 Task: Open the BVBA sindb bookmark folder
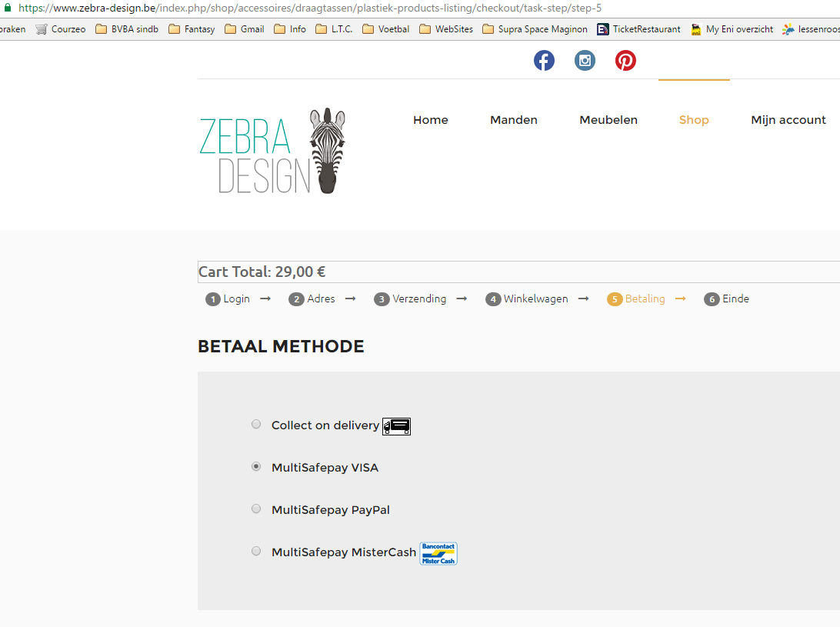point(127,29)
